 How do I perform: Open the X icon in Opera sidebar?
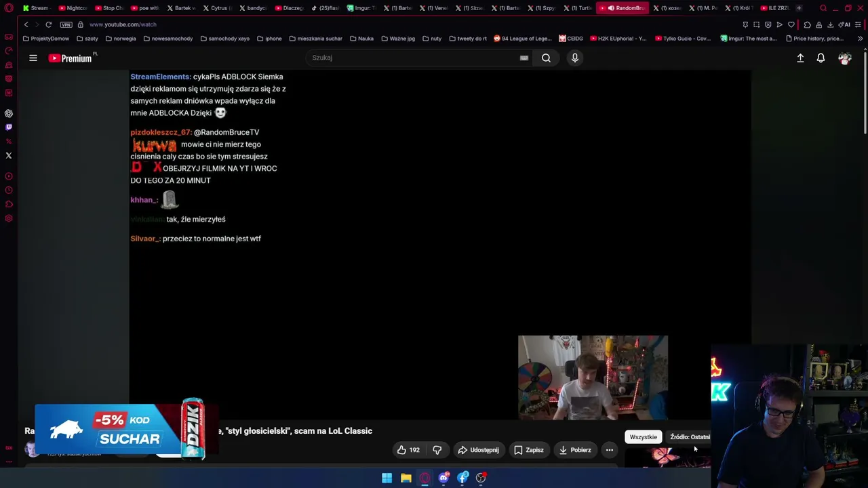point(9,156)
